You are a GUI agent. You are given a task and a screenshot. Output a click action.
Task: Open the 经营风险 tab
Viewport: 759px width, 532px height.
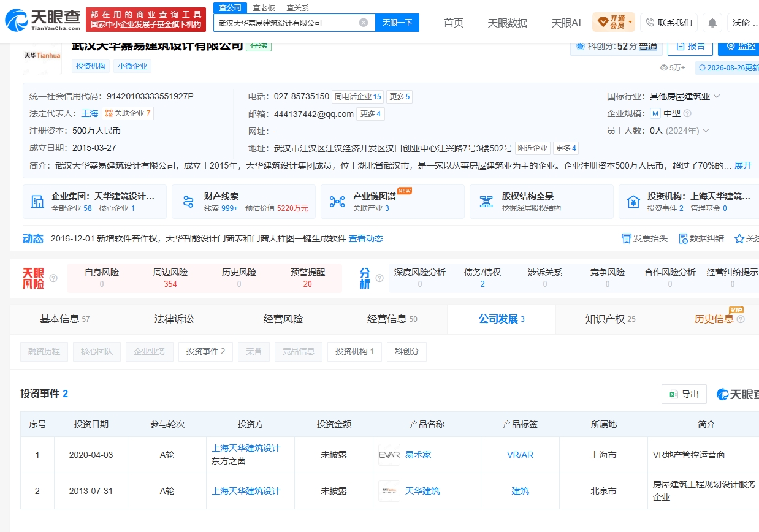pyautogui.click(x=283, y=319)
